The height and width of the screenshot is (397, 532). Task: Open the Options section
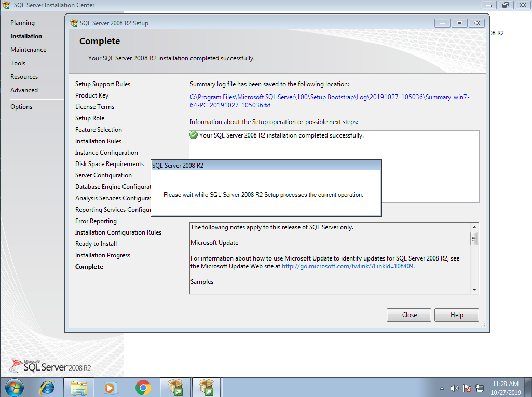[21, 107]
